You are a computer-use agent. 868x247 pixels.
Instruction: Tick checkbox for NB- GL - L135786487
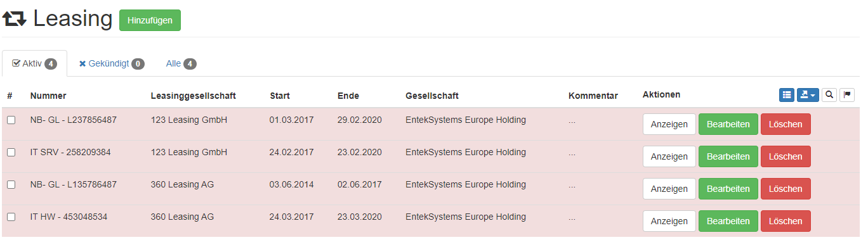point(11,185)
